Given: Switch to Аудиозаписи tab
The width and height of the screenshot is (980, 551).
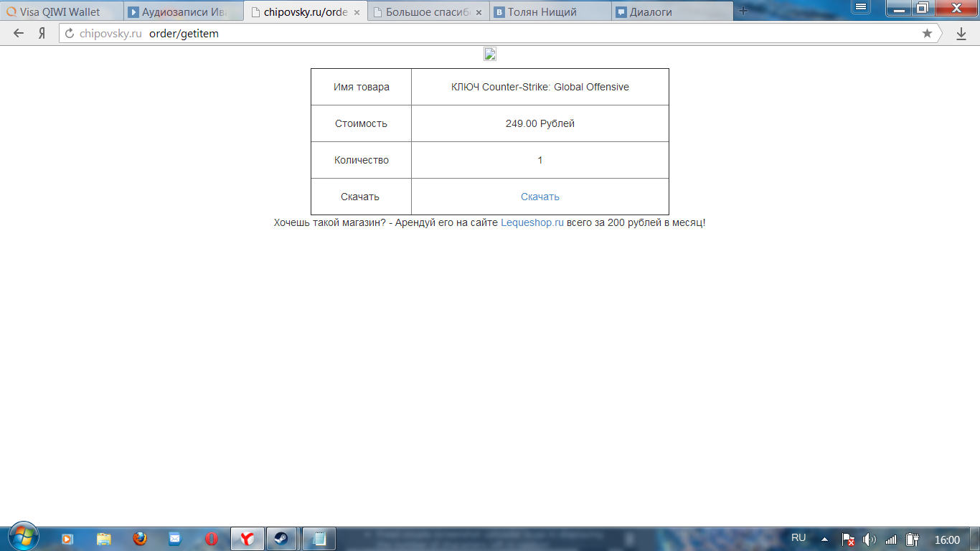Looking at the screenshot, I should click(184, 11).
